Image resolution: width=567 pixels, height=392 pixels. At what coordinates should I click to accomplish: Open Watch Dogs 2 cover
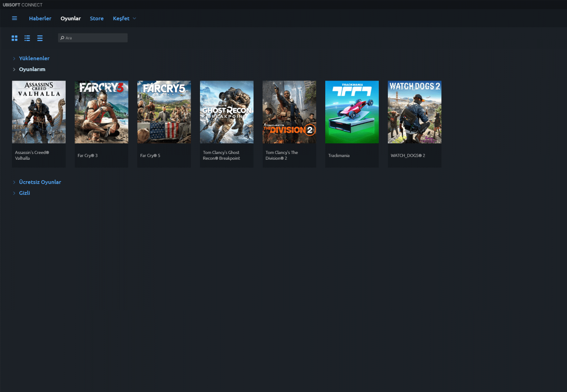click(x=415, y=112)
